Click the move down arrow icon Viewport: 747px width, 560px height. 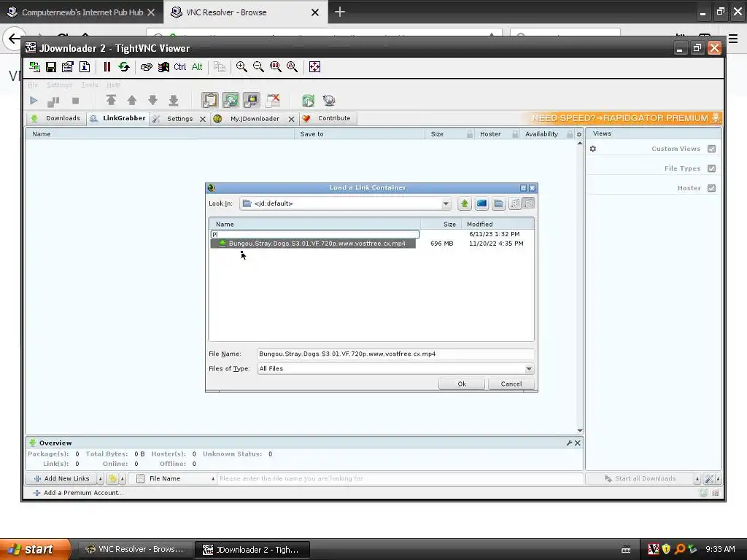(x=153, y=100)
